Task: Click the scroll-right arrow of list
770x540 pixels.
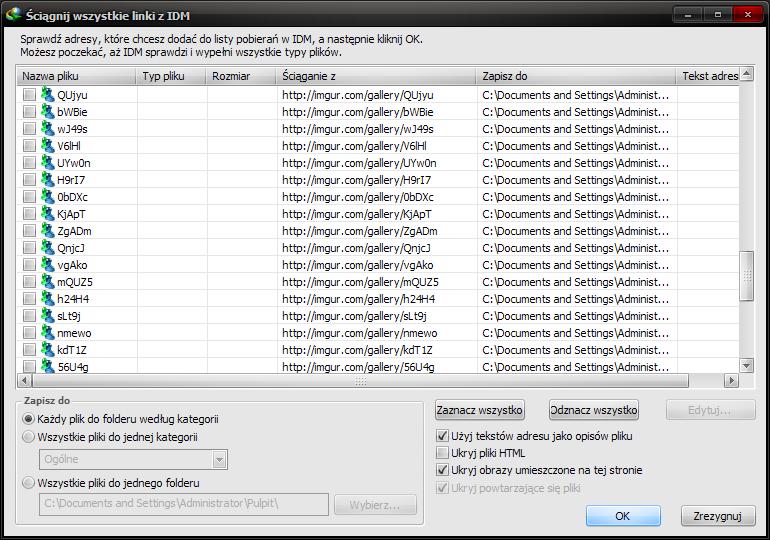Action: pos(732,380)
